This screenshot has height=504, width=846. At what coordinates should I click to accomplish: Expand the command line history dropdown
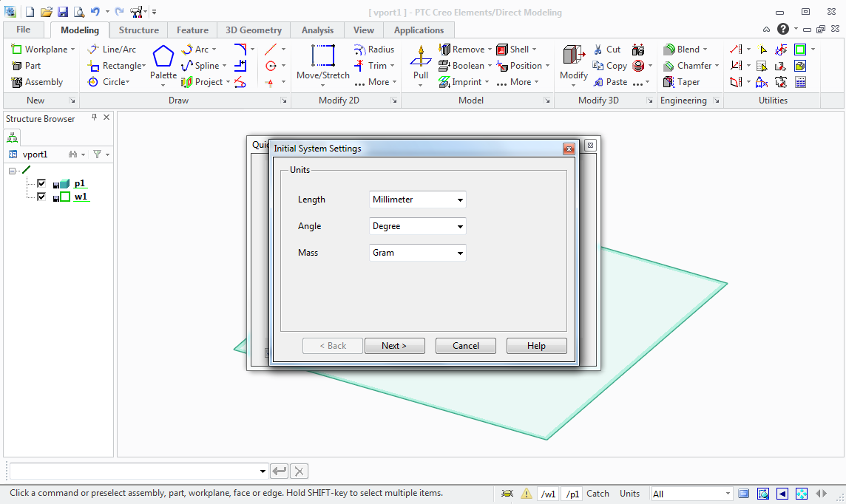263,471
